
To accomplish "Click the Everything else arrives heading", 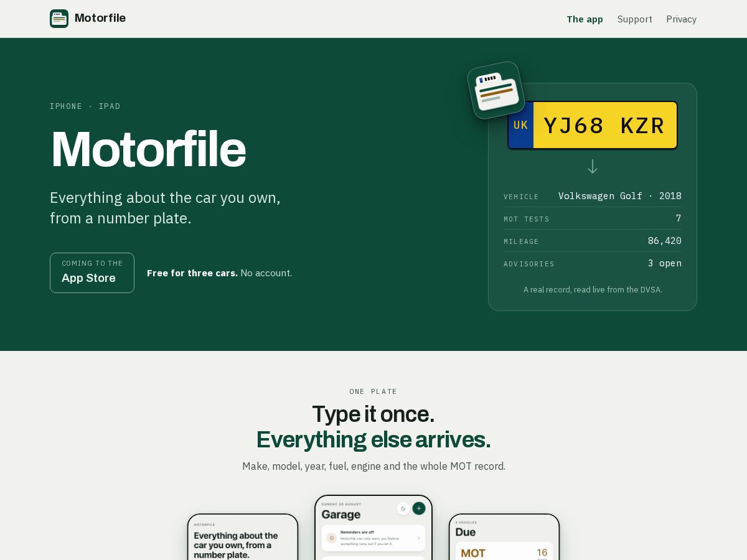I will click(374, 439).
